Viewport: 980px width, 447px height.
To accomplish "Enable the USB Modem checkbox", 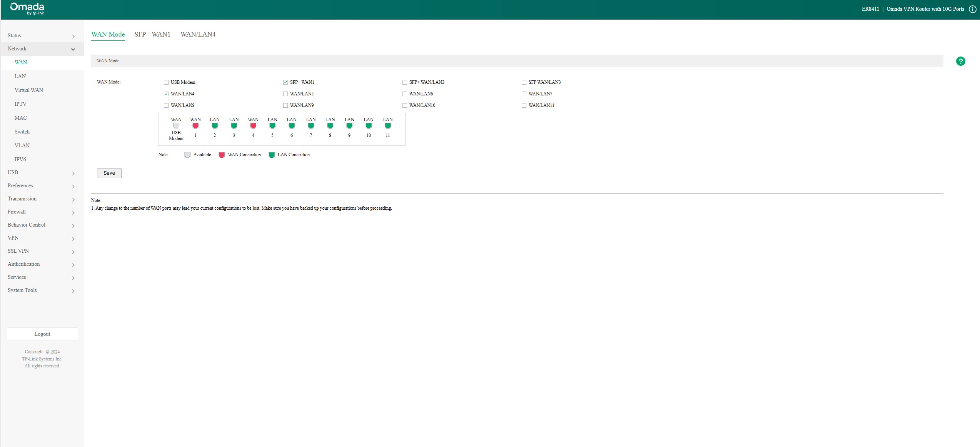I will click(x=166, y=82).
